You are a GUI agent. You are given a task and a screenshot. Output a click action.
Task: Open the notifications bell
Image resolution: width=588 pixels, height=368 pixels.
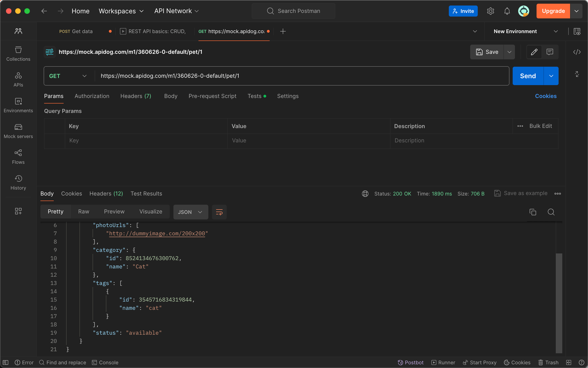pos(507,11)
